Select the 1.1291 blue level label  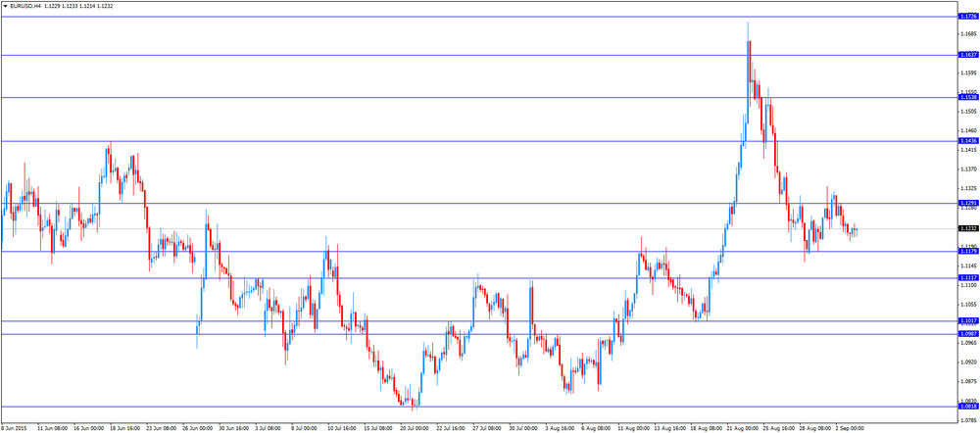967,203
